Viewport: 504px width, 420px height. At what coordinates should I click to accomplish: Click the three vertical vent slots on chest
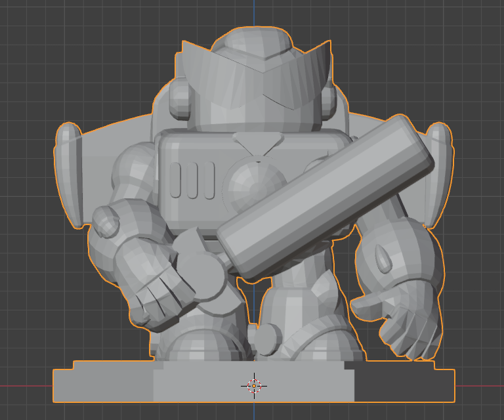[192, 179]
